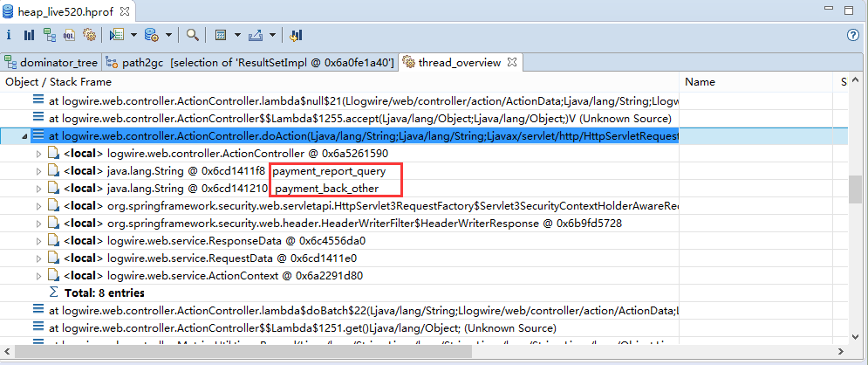Switch to the dominator_tree tab
Viewport: 868px width, 365px height.
(x=51, y=63)
